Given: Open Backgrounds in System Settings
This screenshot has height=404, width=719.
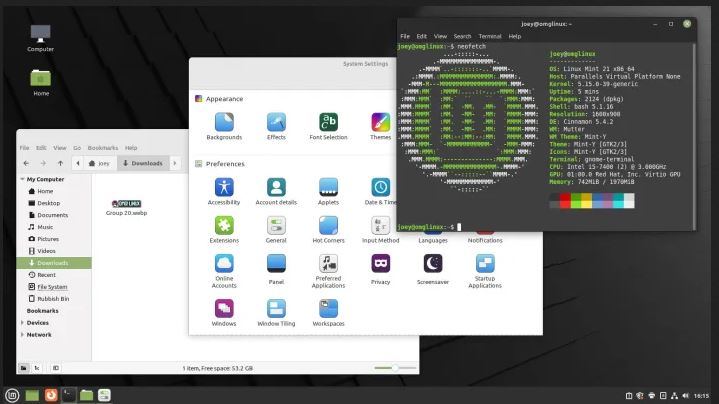Looking at the screenshot, I should click(x=224, y=126).
